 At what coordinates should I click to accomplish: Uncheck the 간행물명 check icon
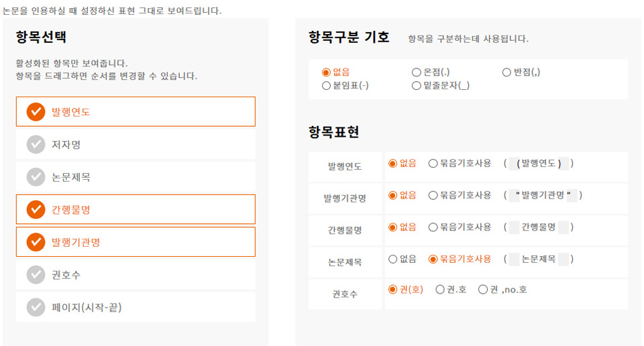(x=36, y=209)
